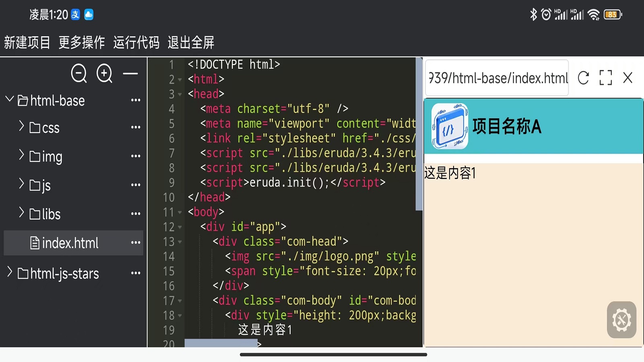The image size is (644, 362).
Task: Fold the head tag on line 3
Action: 180,95
